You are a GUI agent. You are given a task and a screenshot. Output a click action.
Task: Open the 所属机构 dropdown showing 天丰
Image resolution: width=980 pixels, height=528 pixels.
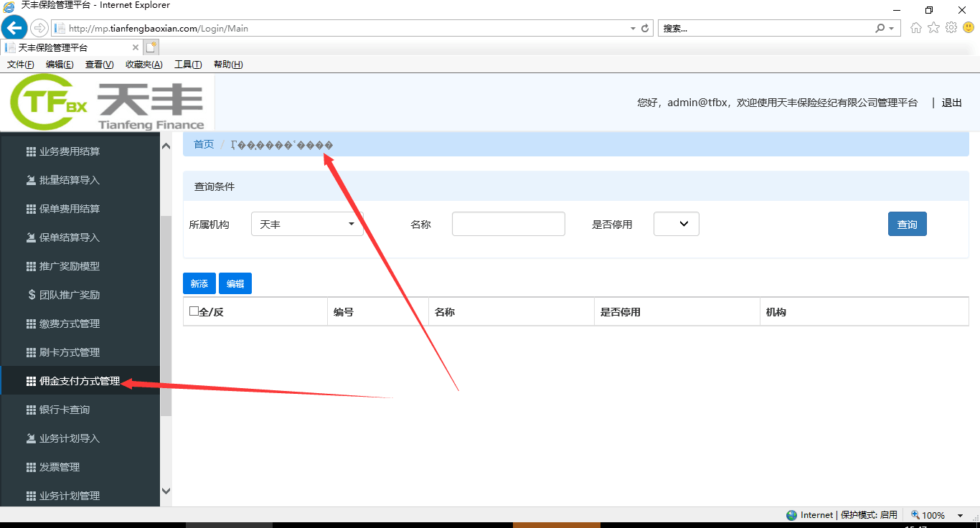pyautogui.click(x=307, y=224)
